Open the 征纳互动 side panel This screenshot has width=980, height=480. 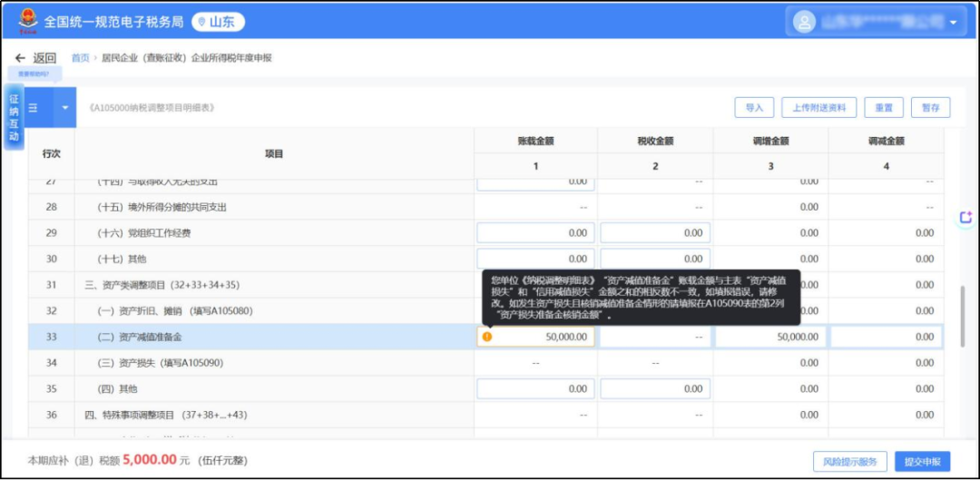coord(14,118)
